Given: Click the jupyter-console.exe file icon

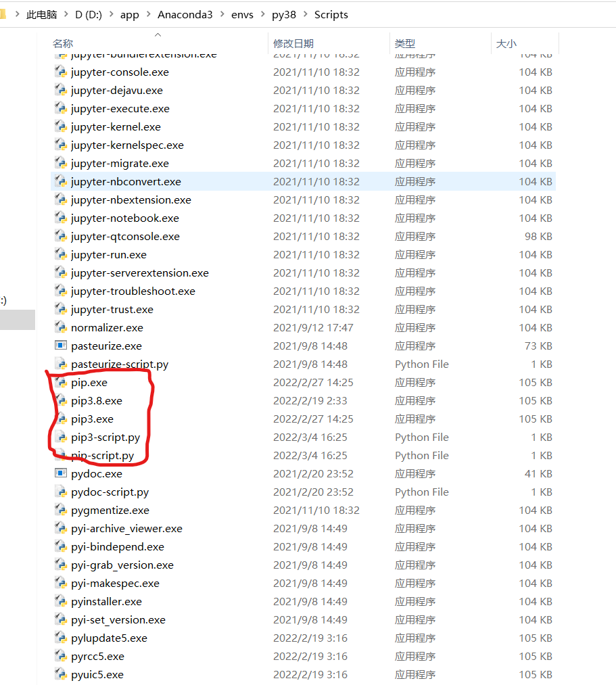Looking at the screenshot, I should [x=61, y=72].
